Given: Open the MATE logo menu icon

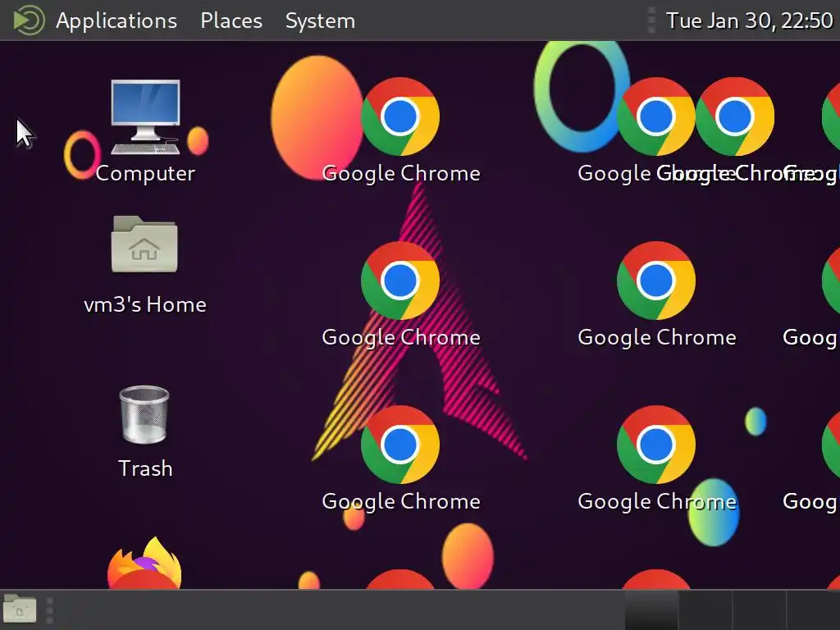Looking at the screenshot, I should click(29, 21).
